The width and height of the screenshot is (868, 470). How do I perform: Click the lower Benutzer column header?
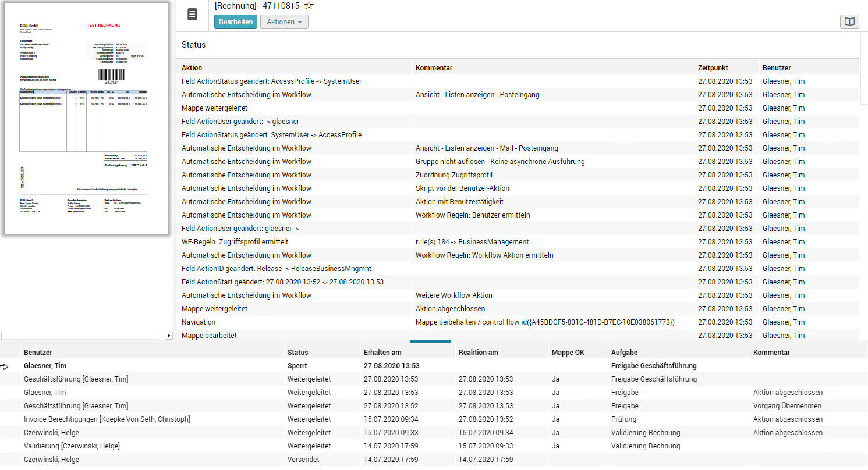point(38,352)
